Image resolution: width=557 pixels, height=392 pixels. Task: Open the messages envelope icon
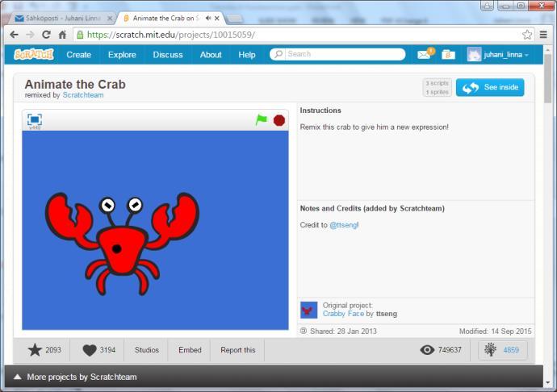[x=425, y=54]
